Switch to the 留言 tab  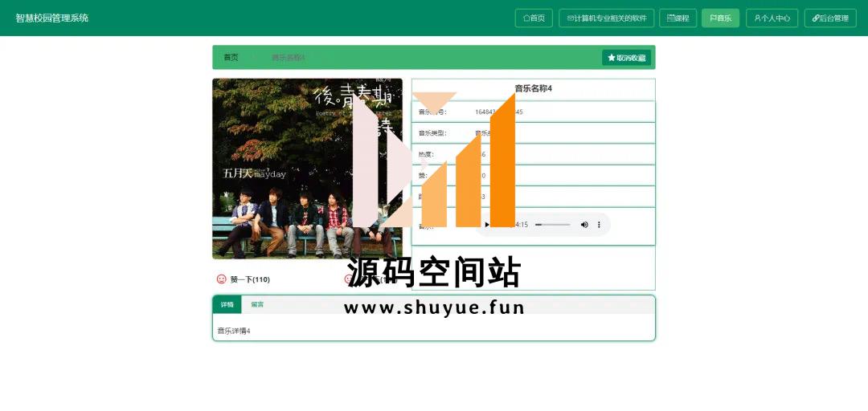tap(257, 305)
